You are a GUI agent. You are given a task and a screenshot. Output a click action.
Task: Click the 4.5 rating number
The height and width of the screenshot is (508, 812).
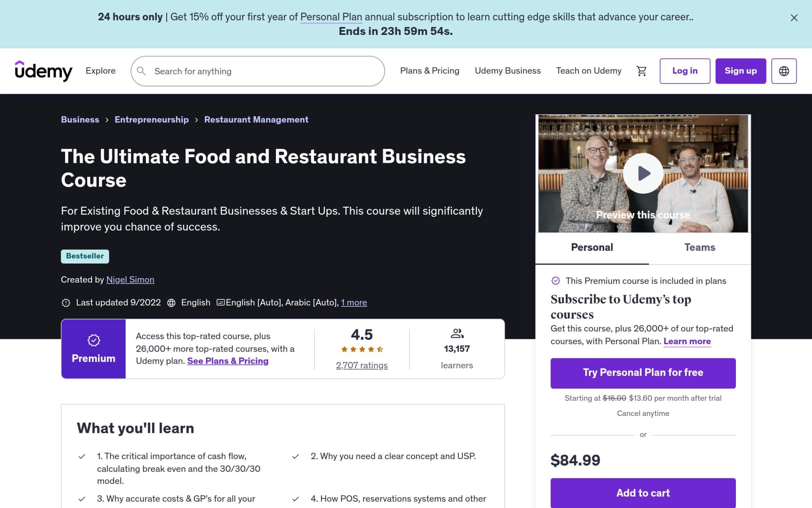(362, 335)
